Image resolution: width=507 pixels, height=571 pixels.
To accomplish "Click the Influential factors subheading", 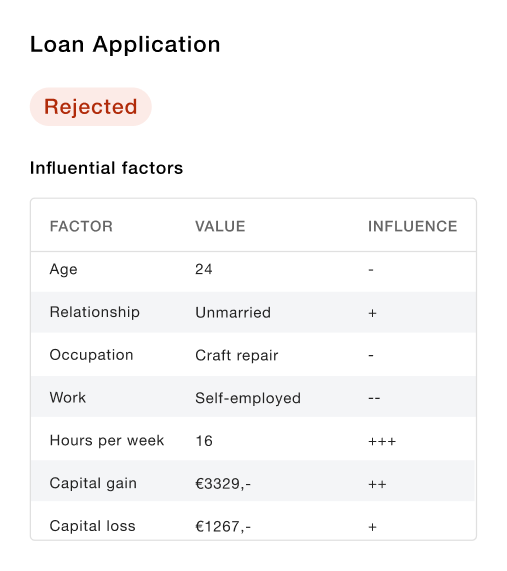I will pos(106,168).
